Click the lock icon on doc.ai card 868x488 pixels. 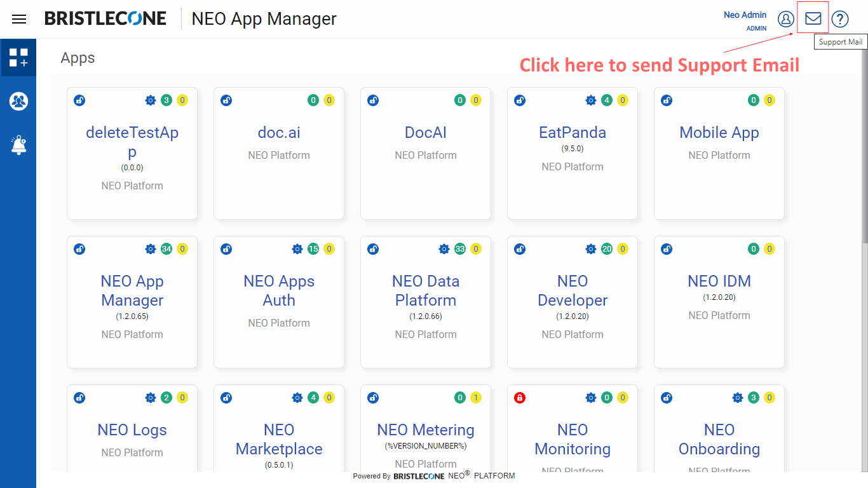[x=226, y=100]
